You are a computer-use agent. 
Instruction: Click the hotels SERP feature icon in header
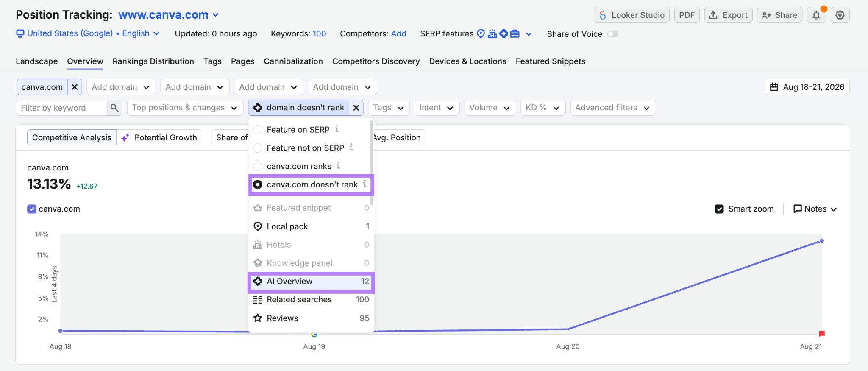click(x=492, y=33)
